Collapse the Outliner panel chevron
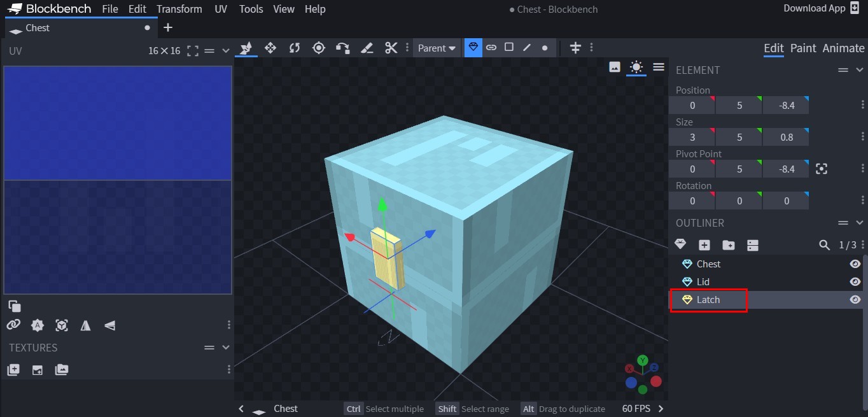 tap(860, 223)
